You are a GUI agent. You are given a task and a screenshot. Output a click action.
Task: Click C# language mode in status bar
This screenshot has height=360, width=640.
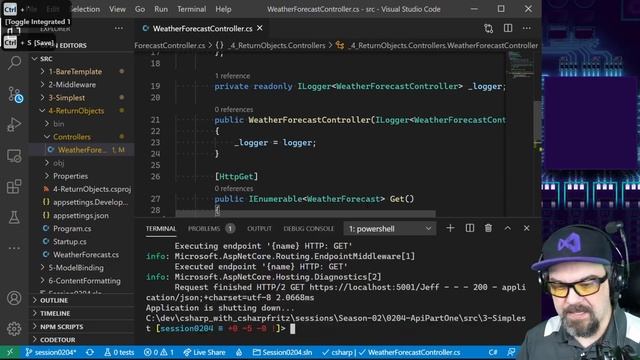[x=493, y=352]
